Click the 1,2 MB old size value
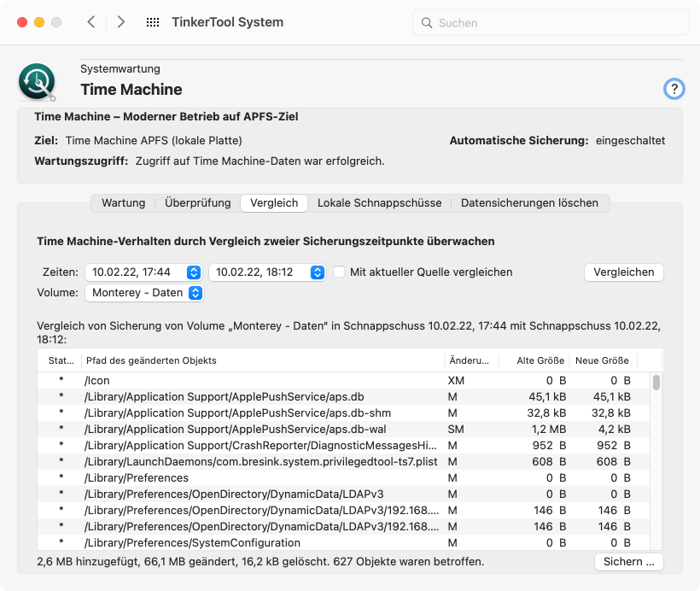 tap(549, 430)
